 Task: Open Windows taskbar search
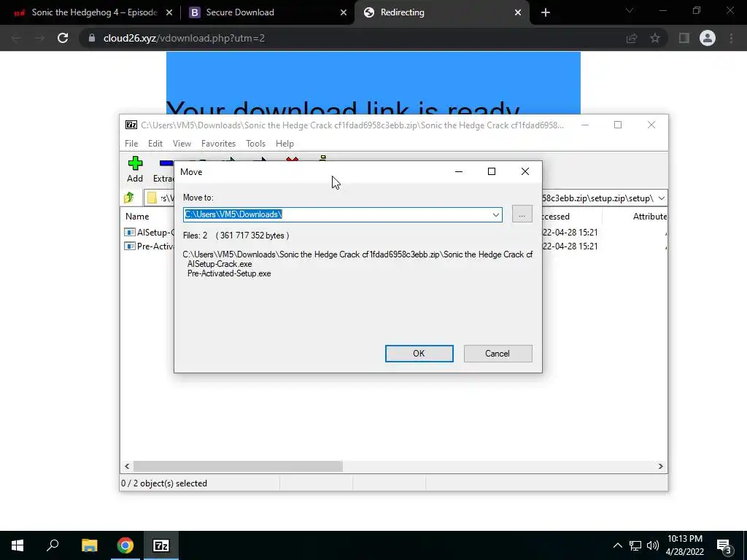(53, 545)
